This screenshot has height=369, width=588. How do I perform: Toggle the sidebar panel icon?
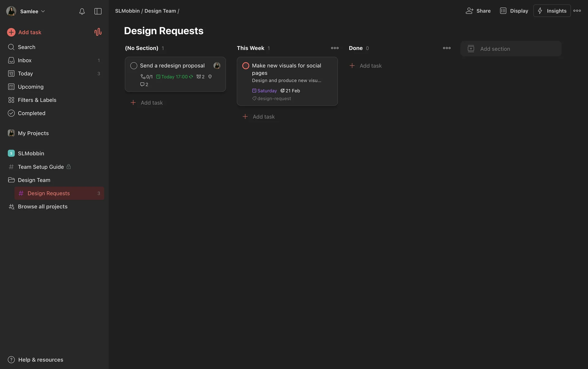coord(98,11)
